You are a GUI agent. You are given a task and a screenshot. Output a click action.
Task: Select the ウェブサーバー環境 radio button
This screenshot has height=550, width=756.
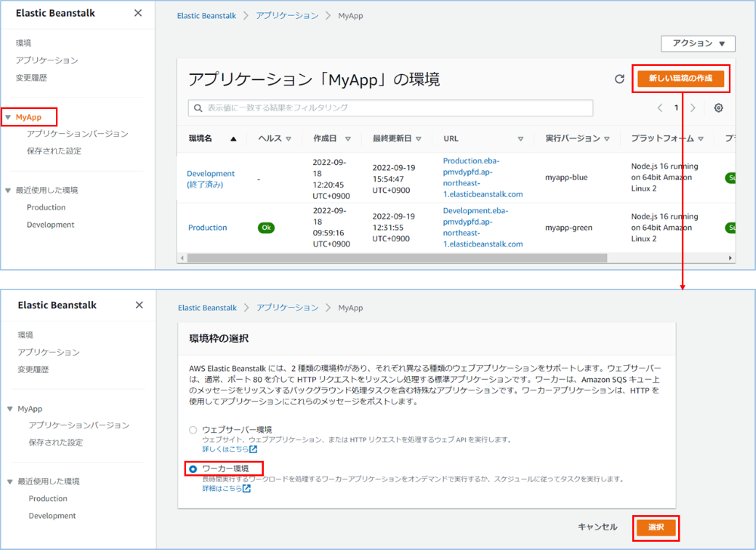[x=193, y=430]
